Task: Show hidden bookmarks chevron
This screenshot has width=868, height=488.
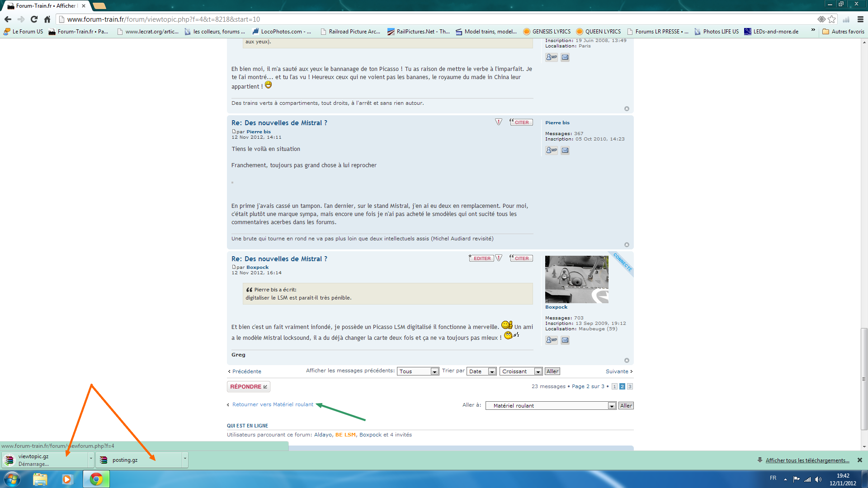Action: click(813, 30)
